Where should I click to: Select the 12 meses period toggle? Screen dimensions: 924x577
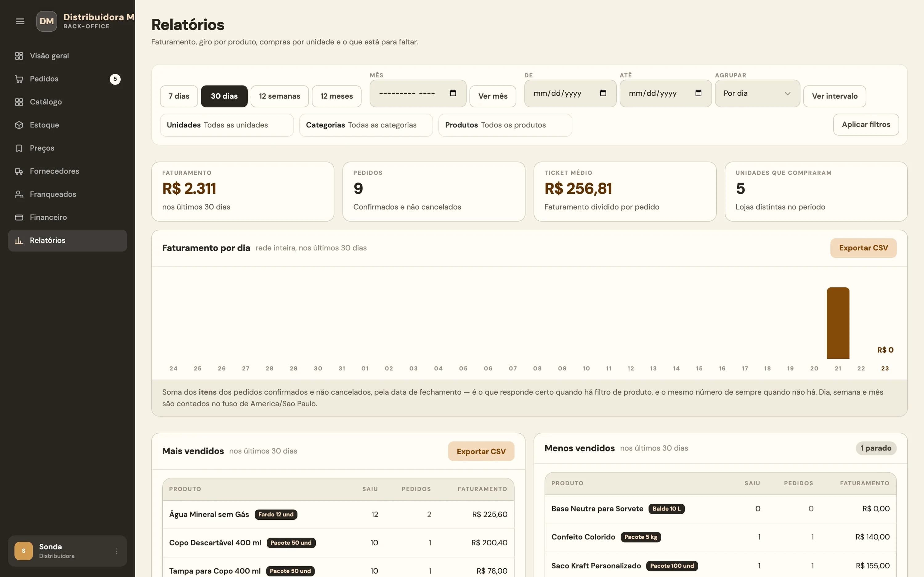coord(336,96)
